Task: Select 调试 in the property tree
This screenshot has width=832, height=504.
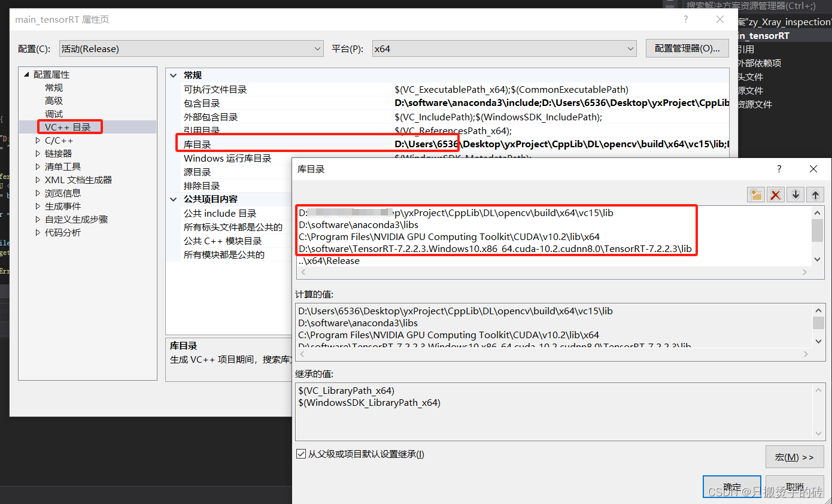Action: (54, 114)
